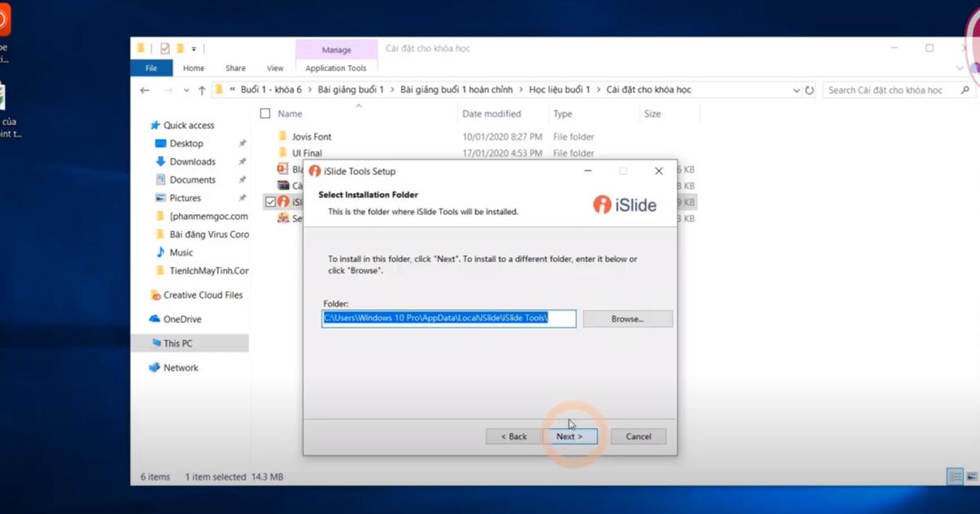Viewport: 980px width, 514px height.
Task: Click breadcrumb Bài giảng buổi 1 hoàn chỉnh
Action: pyautogui.click(x=457, y=90)
